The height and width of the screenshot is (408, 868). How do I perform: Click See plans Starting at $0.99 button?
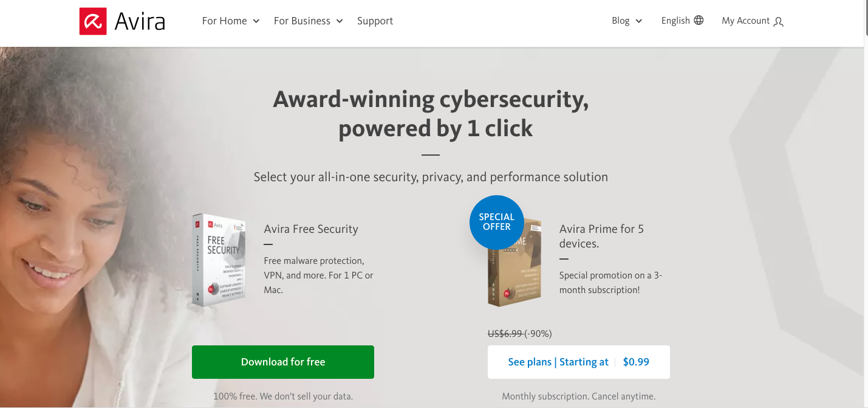coord(579,362)
